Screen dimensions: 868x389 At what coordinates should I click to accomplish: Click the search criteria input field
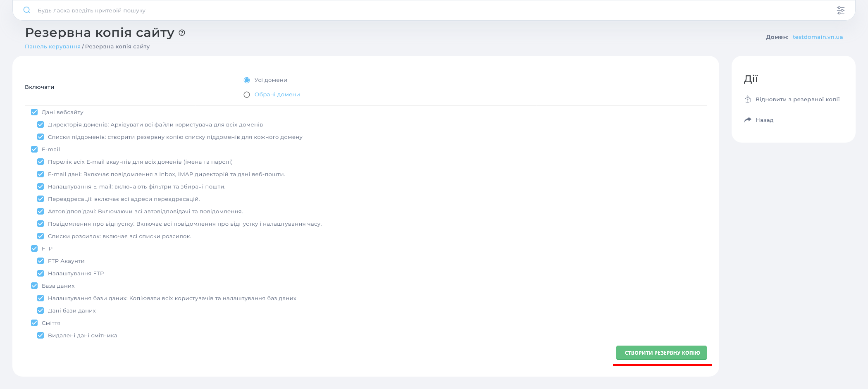point(165,10)
